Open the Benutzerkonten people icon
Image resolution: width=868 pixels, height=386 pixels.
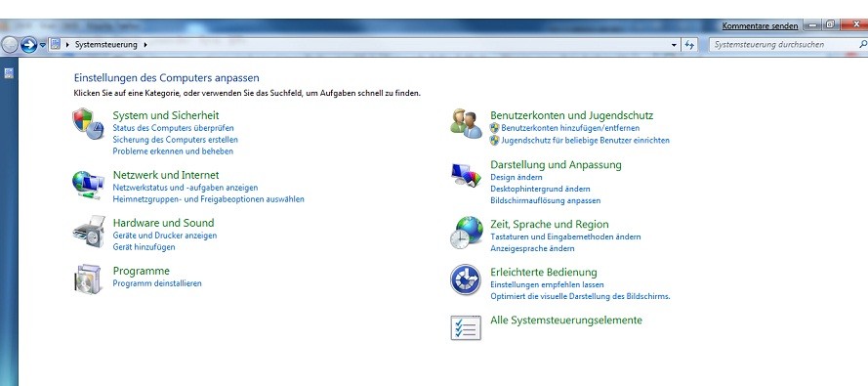coord(466,123)
